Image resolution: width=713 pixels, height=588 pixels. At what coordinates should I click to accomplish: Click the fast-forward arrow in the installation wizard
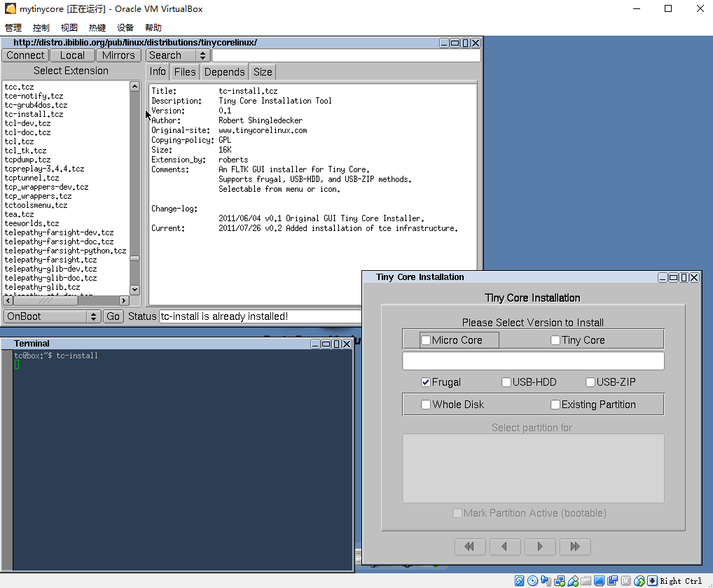point(575,547)
